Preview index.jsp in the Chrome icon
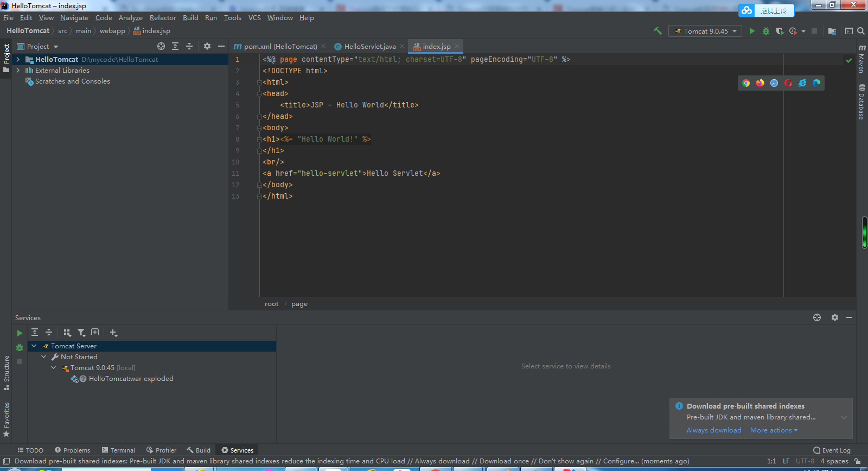The image size is (868, 471). pos(746,83)
